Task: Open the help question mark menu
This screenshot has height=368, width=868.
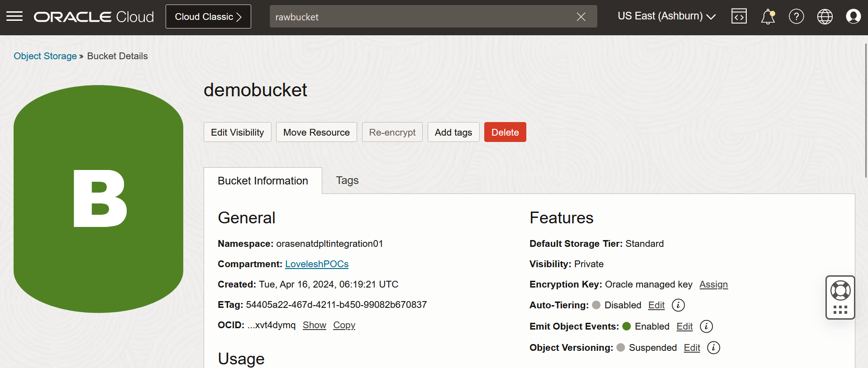Action: click(796, 17)
